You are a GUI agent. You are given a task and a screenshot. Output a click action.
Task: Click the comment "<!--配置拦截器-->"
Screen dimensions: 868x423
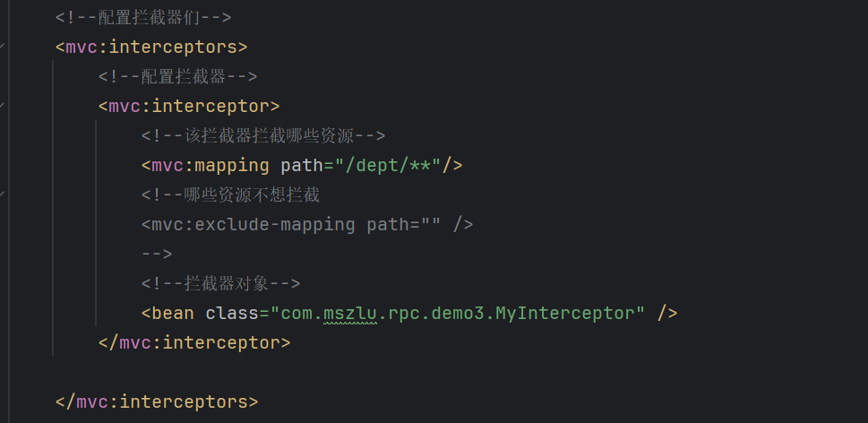point(177,76)
